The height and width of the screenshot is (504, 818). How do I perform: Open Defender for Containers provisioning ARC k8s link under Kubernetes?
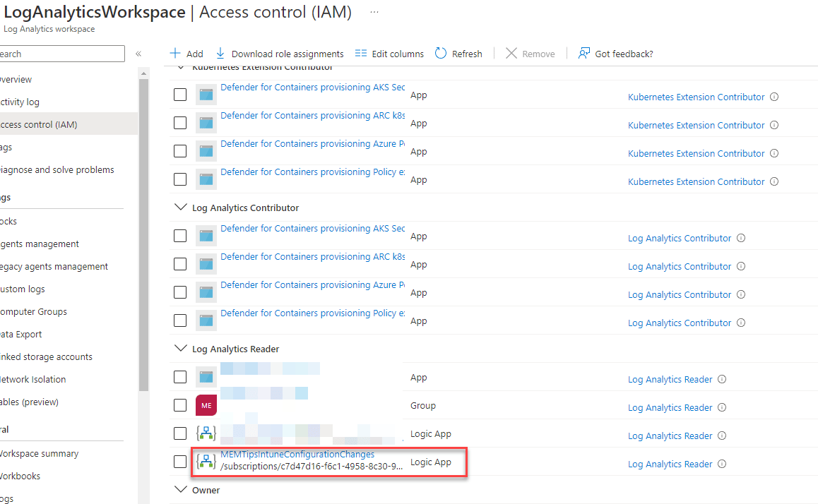(312, 115)
